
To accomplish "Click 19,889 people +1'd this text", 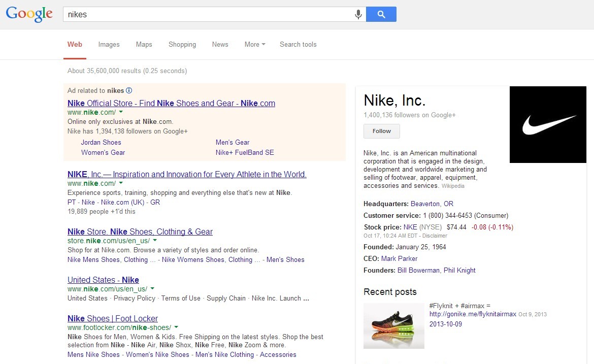I will pos(102,211).
